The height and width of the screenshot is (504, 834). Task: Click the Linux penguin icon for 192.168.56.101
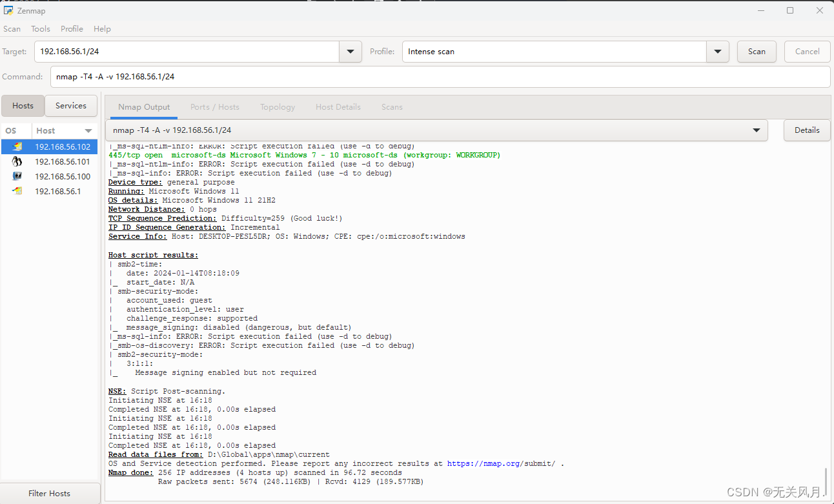tap(17, 161)
